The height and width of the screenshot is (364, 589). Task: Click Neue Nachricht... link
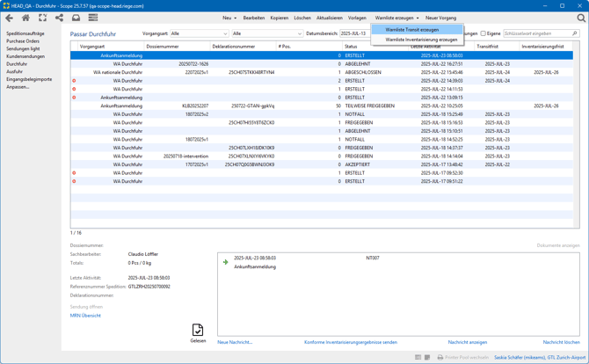click(x=235, y=342)
